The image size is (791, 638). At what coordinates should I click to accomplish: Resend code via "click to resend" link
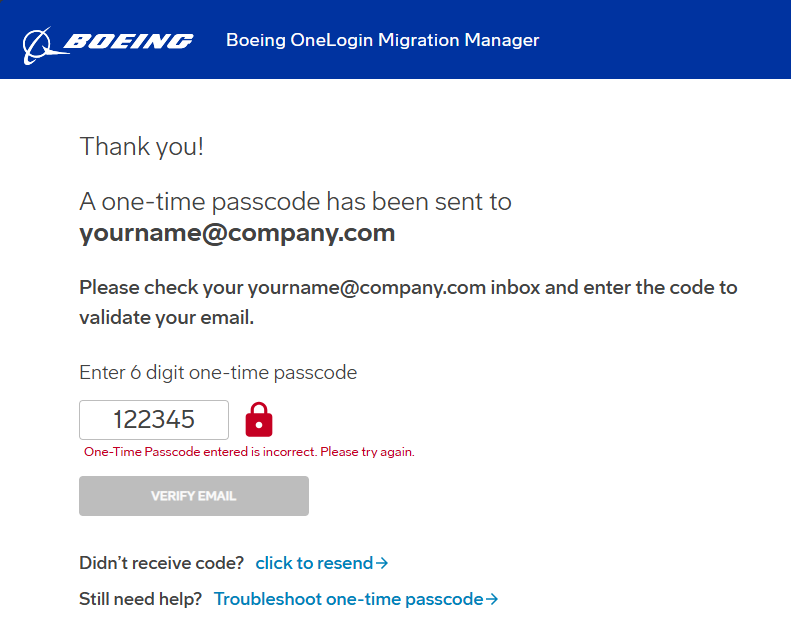(x=314, y=563)
